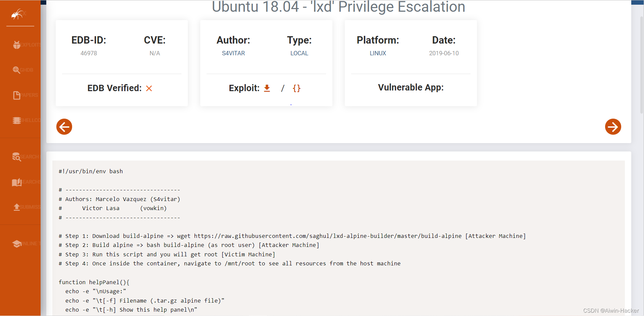The height and width of the screenshot is (316, 644).
Task: Open the SUBMISSIONS upload icon
Action: tap(16, 207)
